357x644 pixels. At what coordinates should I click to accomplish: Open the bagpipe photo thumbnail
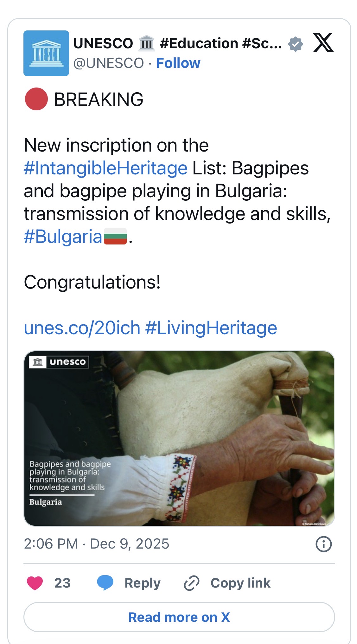[179, 438]
